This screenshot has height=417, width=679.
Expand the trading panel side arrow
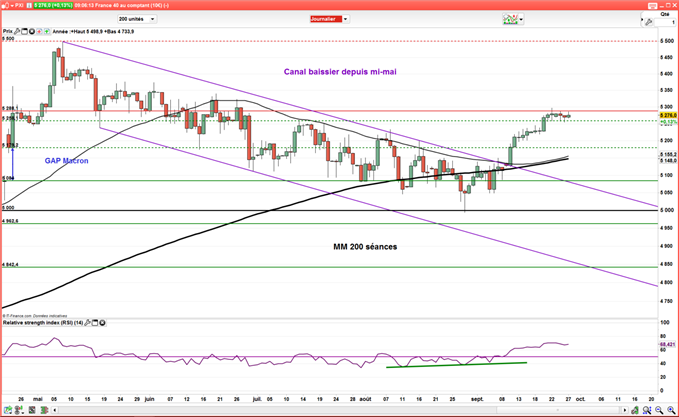point(642,20)
